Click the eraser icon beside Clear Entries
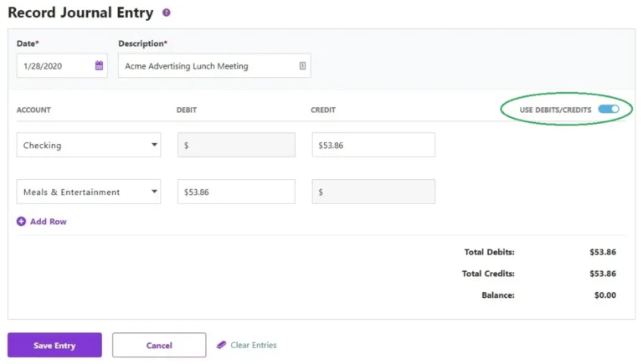The height and width of the screenshot is (364, 643). pos(221,345)
